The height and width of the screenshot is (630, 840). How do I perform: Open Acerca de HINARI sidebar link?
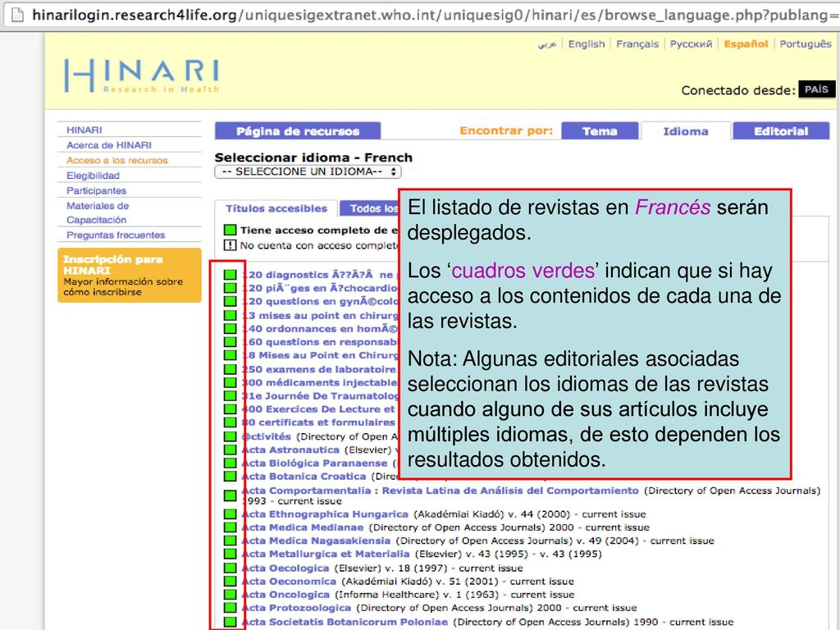[109, 144]
